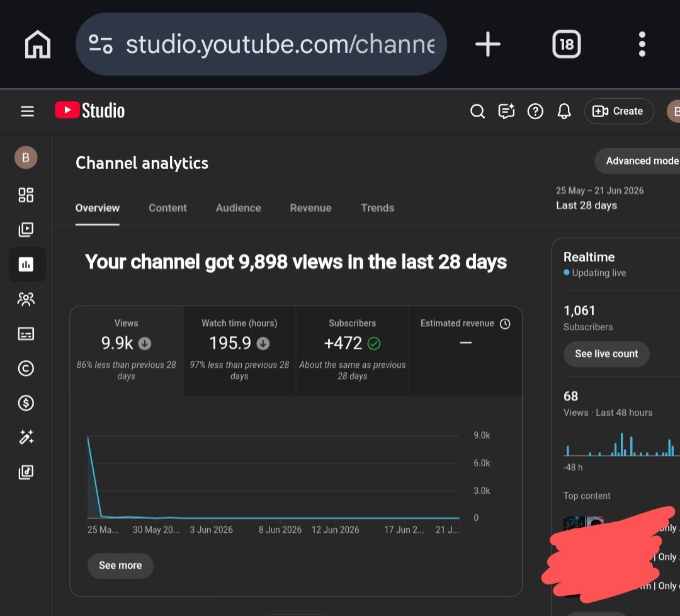The image size is (680, 616).
Task: Click the '3 Jun 2026' chart axis label
Action: [211, 530]
